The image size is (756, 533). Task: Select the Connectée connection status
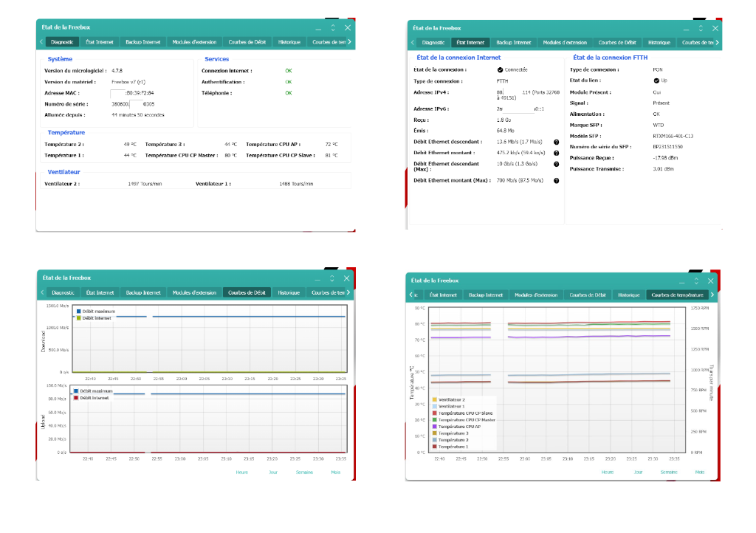(x=512, y=70)
